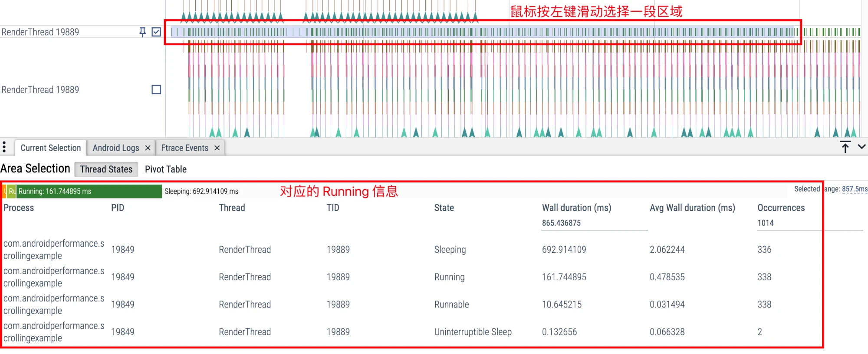Click the green Running duration bar

point(89,192)
